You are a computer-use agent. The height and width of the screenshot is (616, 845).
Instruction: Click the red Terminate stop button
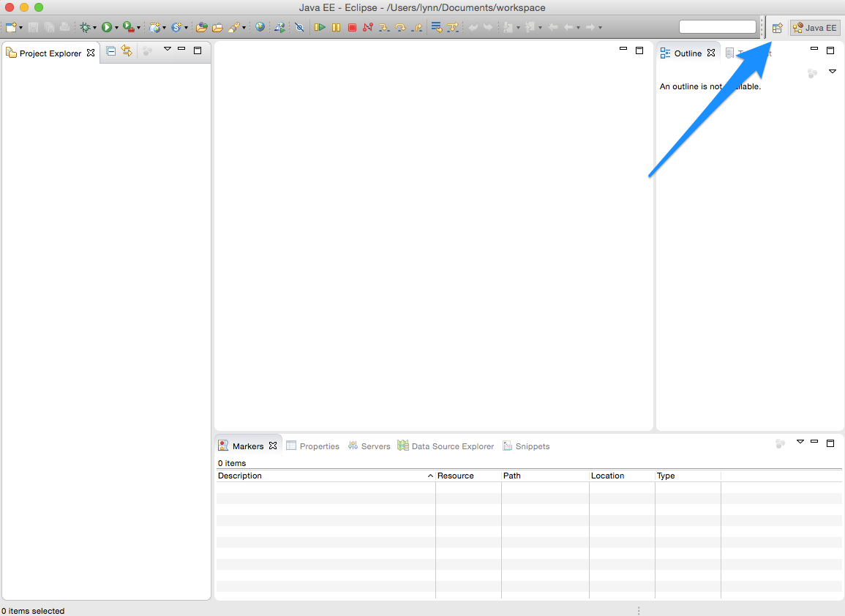click(x=352, y=27)
